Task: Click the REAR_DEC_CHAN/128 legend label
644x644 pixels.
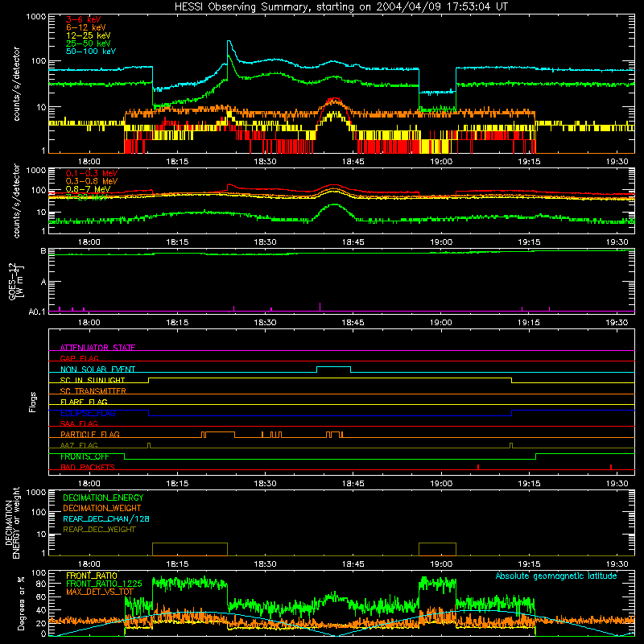Action: click(106, 518)
